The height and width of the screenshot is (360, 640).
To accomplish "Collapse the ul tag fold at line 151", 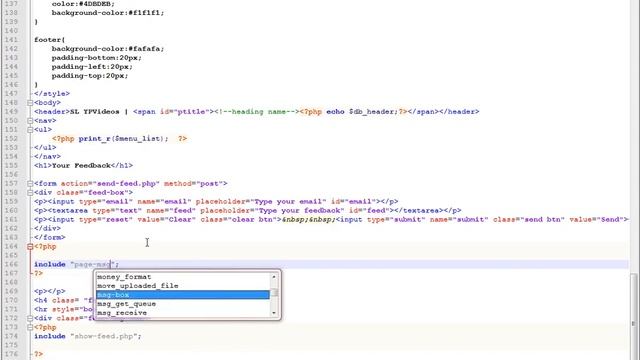I will point(30,130).
